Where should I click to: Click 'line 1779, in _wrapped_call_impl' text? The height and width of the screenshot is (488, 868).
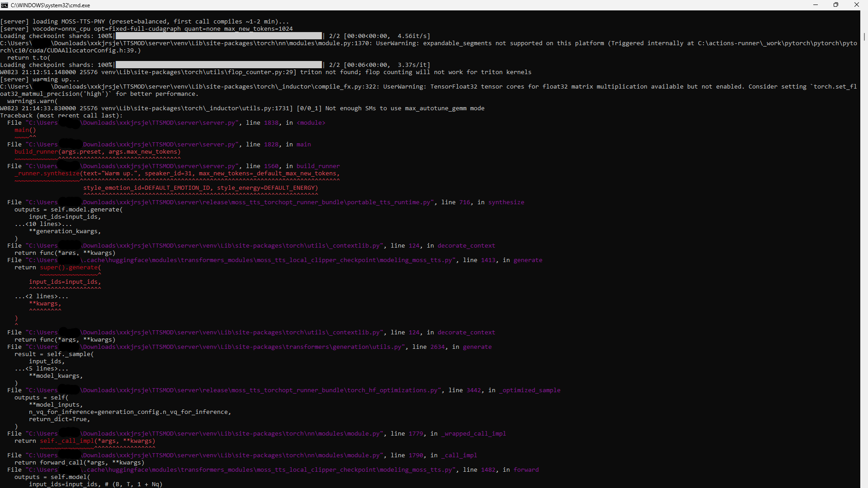pyautogui.click(x=448, y=434)
